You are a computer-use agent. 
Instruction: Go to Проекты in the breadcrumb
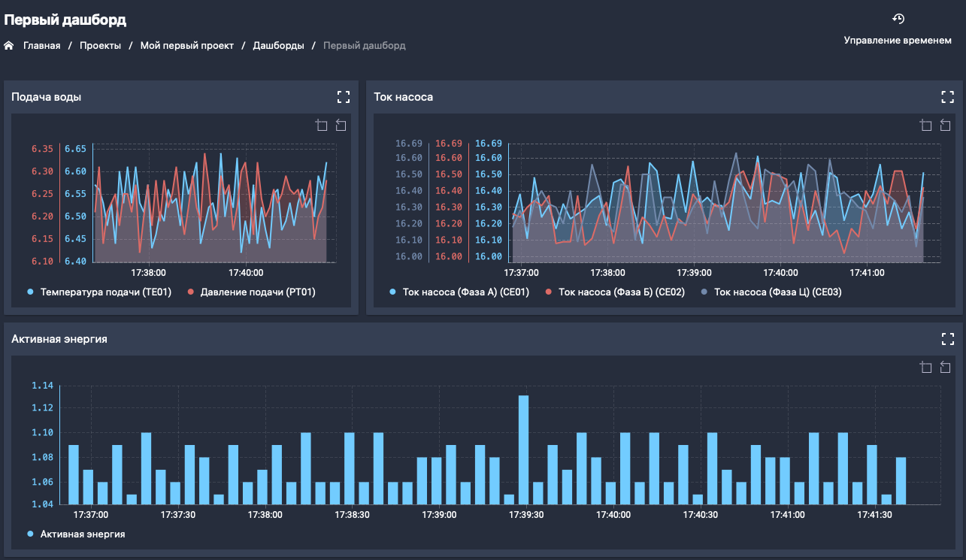pos(100,46)
